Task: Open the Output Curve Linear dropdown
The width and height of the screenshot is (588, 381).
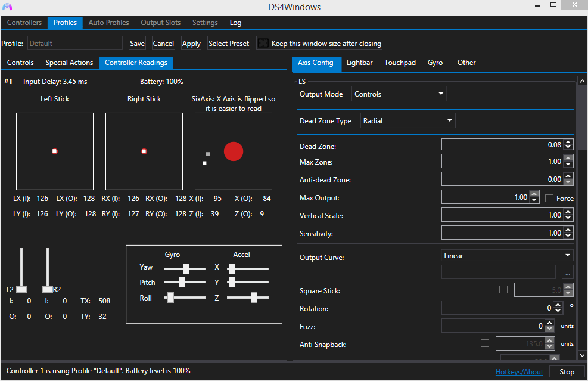Action: pyautogui.click(x=507, y=256)
